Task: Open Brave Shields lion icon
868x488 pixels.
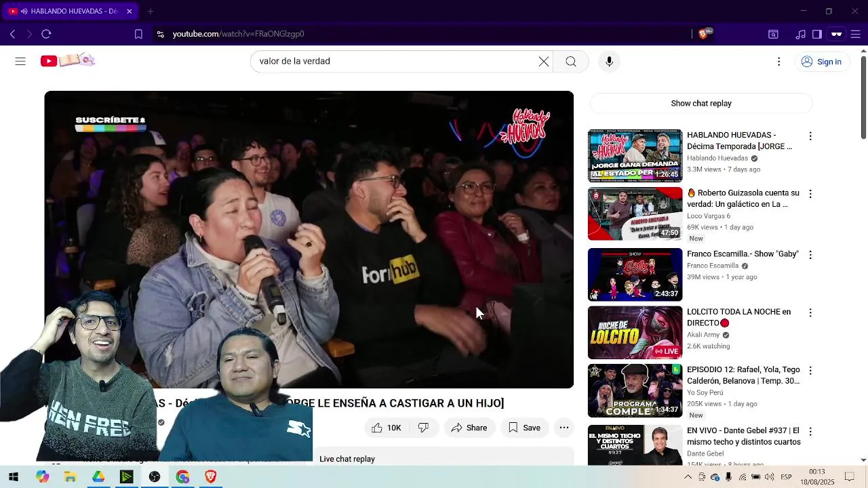Action: tap(703, 34)
